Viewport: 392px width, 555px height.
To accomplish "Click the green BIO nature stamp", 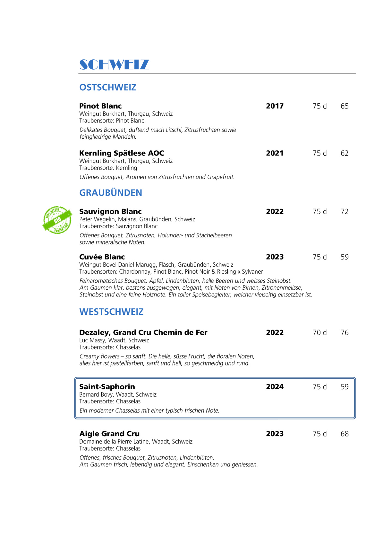I will (x=57, y=220).
